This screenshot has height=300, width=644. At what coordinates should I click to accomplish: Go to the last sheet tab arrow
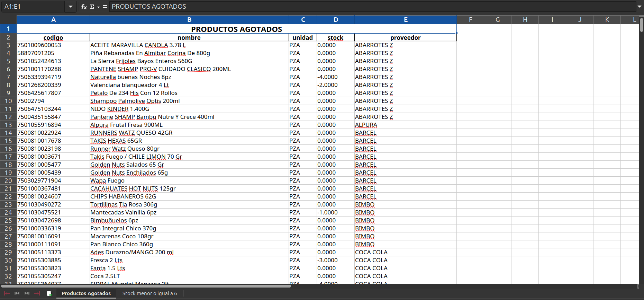coord(37,293)
